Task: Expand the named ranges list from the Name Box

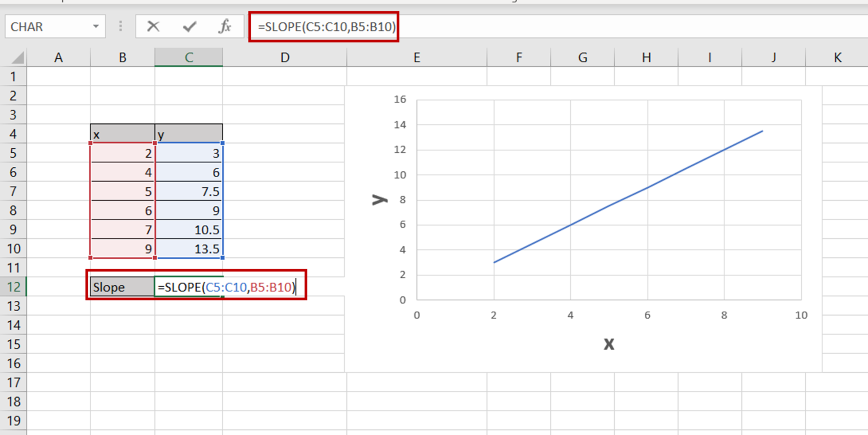Action: click(96, 26)
